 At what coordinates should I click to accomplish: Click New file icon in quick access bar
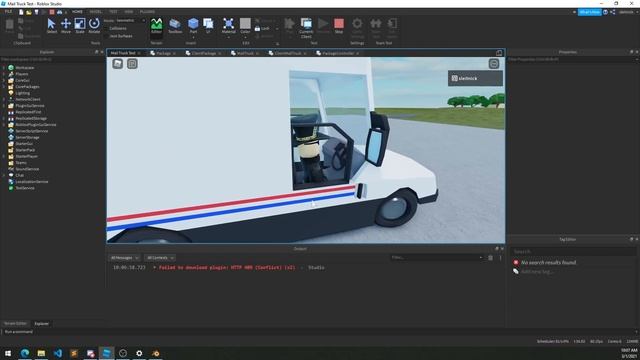(21, 12)
